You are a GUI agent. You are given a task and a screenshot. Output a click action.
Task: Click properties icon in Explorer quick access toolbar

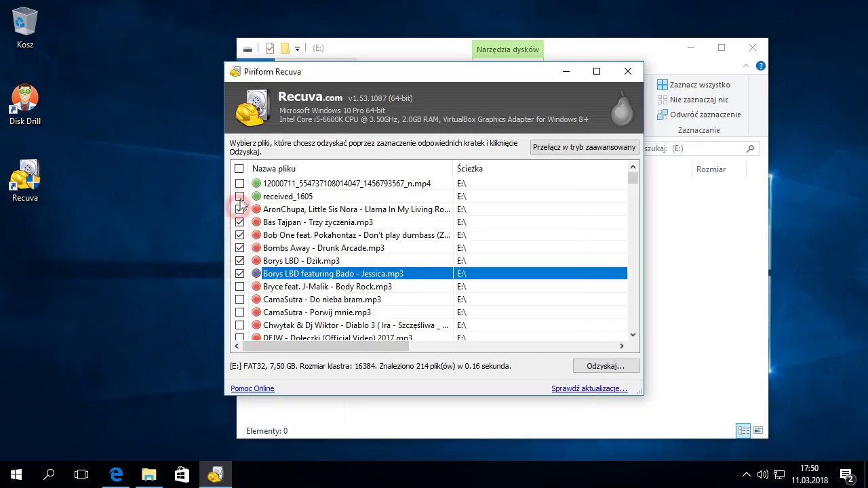(x=270, y=48)
